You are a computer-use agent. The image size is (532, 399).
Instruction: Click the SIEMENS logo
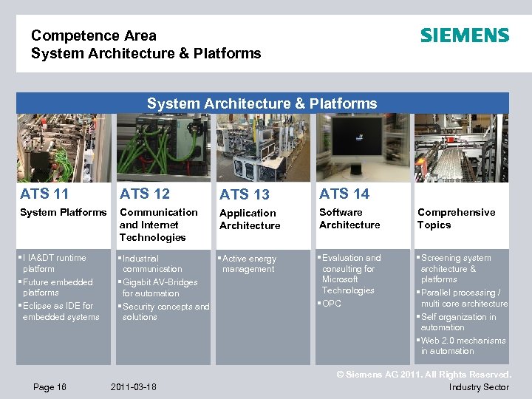click(465, 35)
